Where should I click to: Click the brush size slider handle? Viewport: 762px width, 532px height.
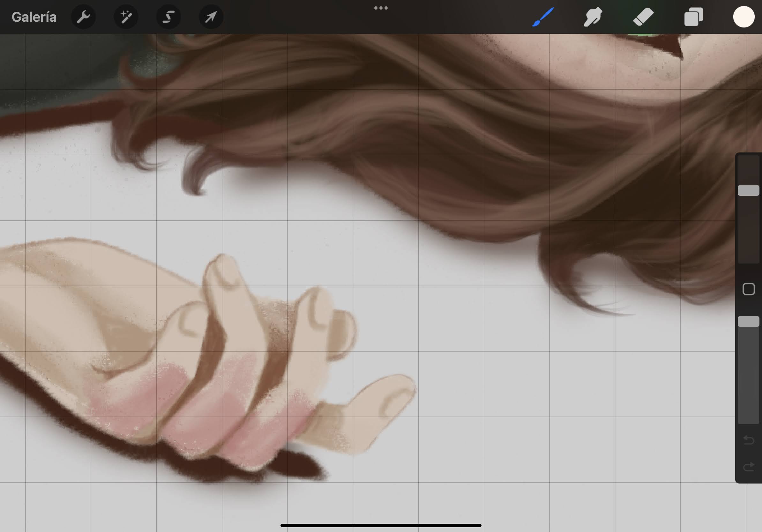[748, 190]
